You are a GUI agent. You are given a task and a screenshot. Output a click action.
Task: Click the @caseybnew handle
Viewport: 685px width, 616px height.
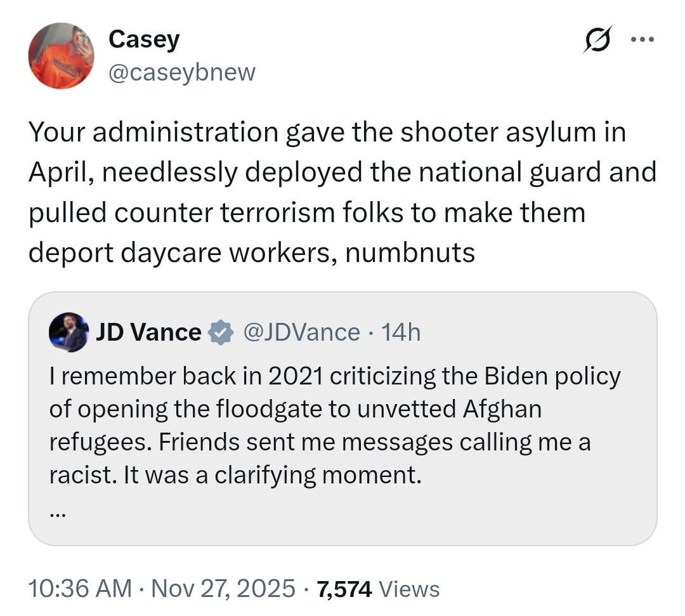pyautogui.click(x=181, y=72)
